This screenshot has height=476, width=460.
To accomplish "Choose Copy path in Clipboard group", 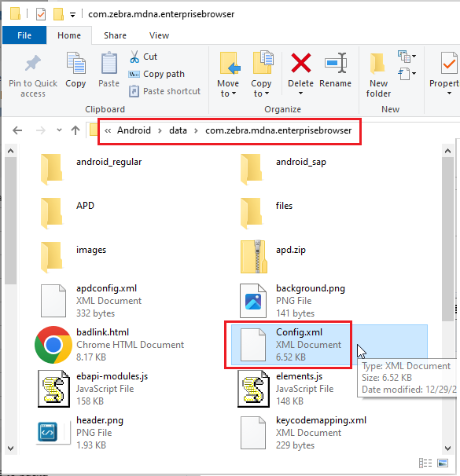I will pos(156,74).
